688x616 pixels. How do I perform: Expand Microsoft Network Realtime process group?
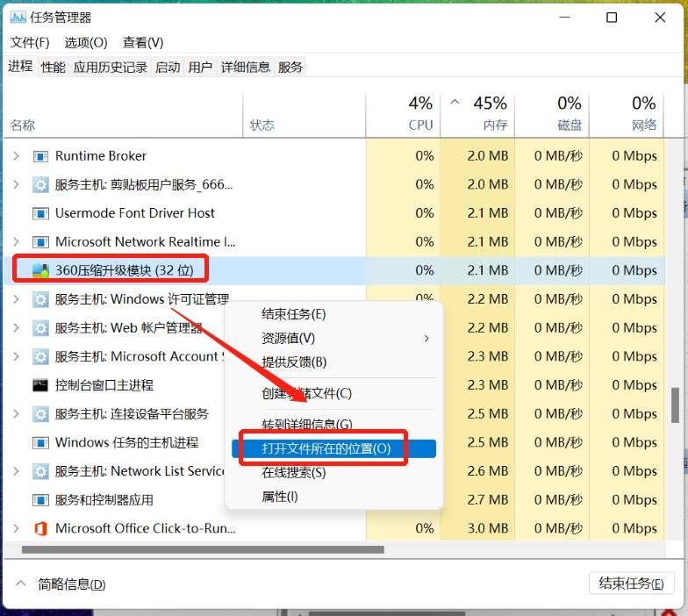pos(16,242)
